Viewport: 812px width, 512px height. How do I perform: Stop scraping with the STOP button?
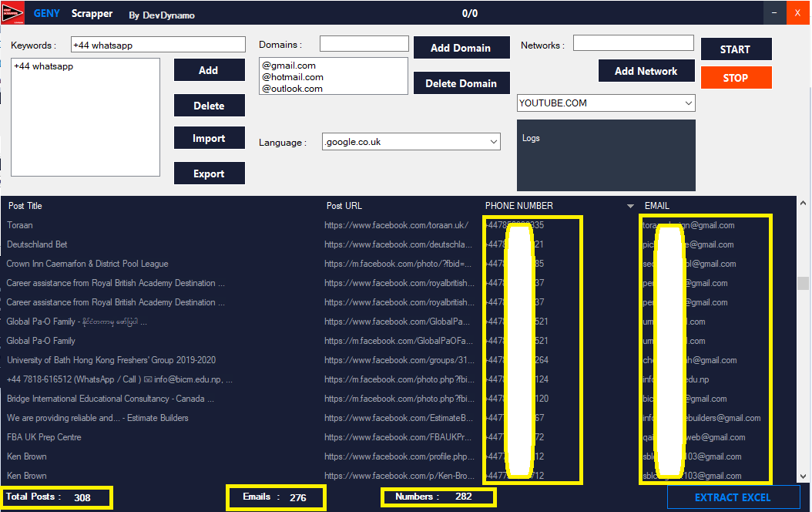coord(736,78)
